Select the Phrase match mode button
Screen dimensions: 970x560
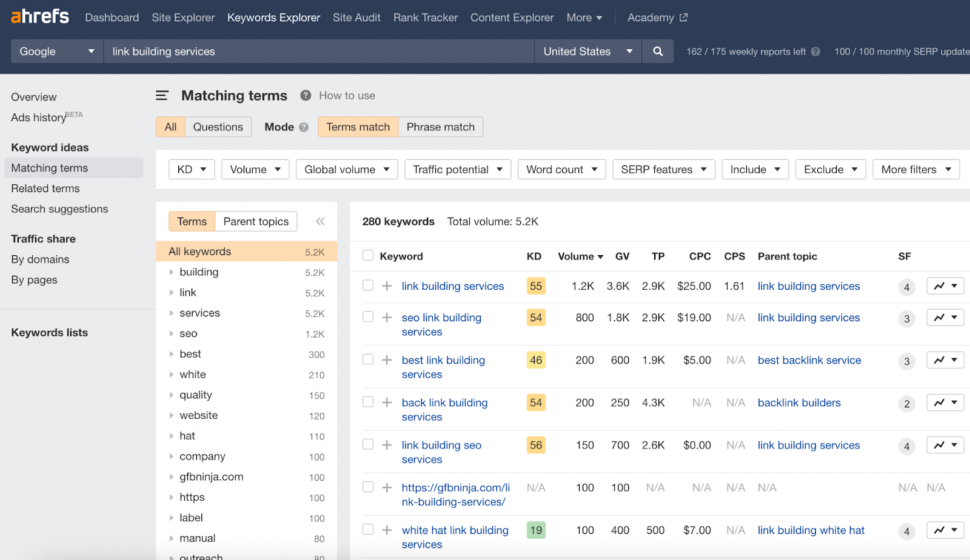tap(440, 127)
